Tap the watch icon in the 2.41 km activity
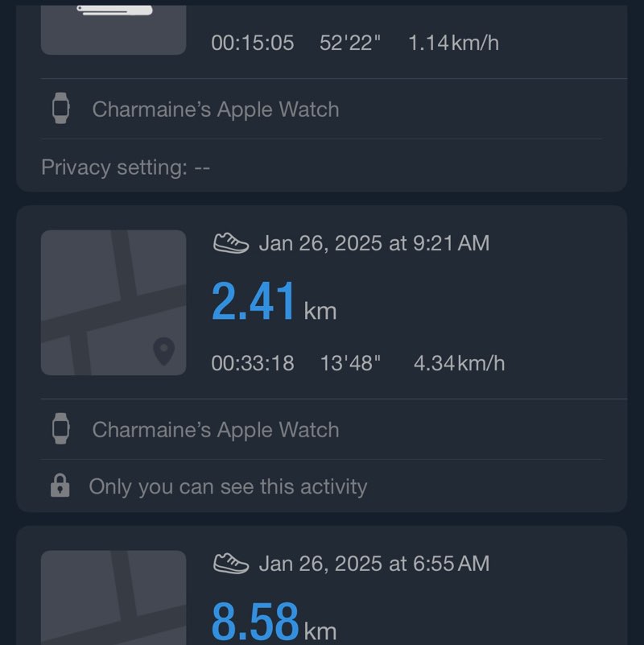 coord(60,429)
